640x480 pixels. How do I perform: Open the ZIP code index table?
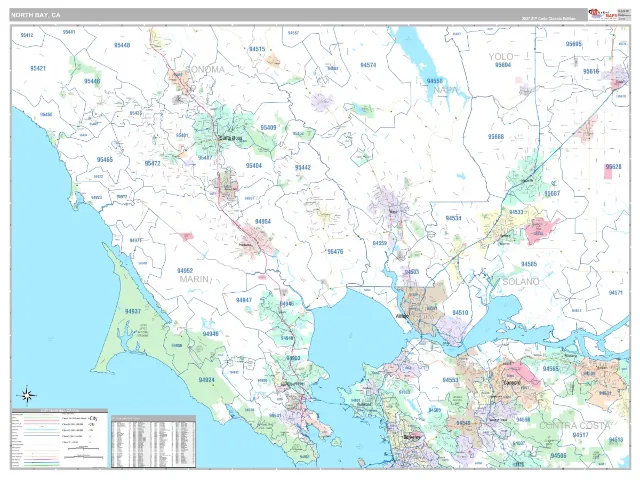[153, 441]
